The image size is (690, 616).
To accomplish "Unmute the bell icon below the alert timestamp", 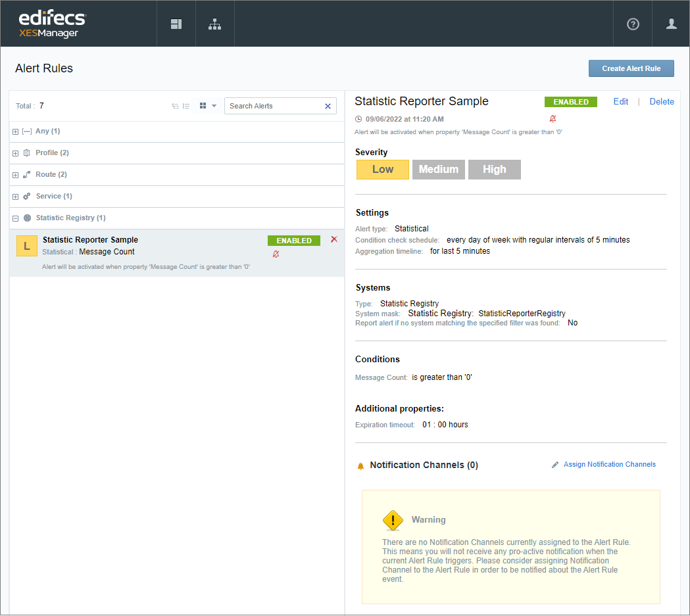I will tap(553, 119).
